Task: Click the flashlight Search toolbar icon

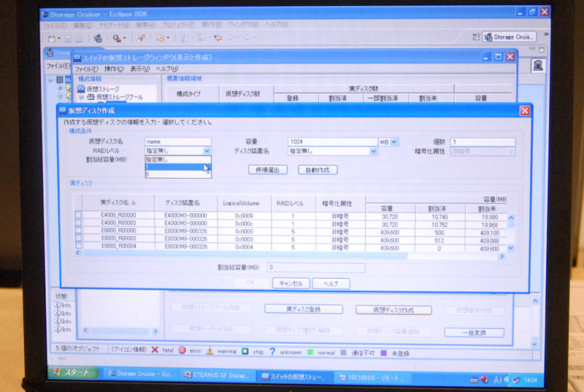Action: click(141, 38)
